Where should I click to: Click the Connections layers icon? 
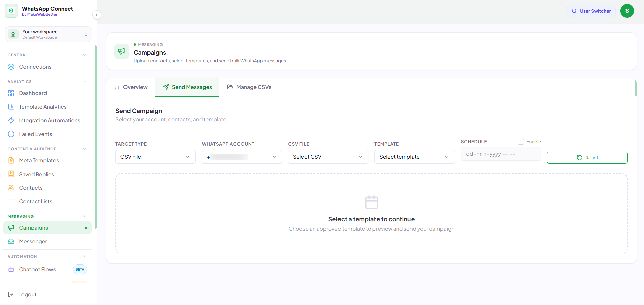coord(11,67)
